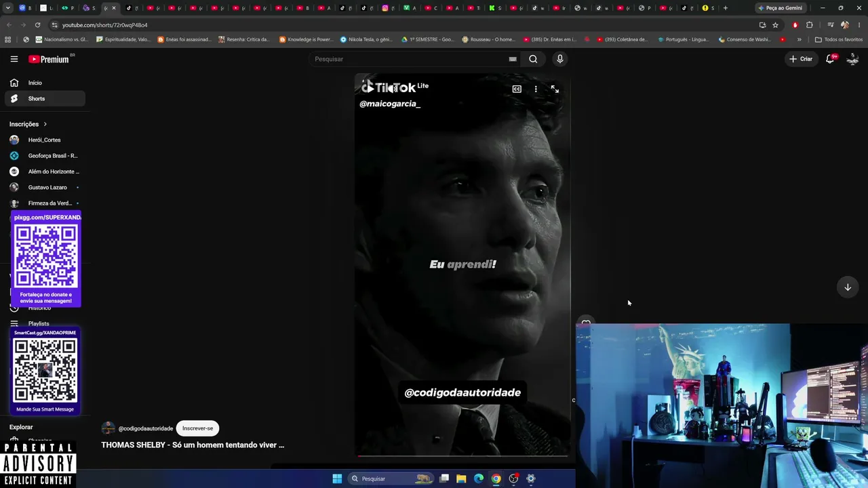Go to the next Short with down arrow
Viewport: 868px width, 488px height.
coord(848,287)
